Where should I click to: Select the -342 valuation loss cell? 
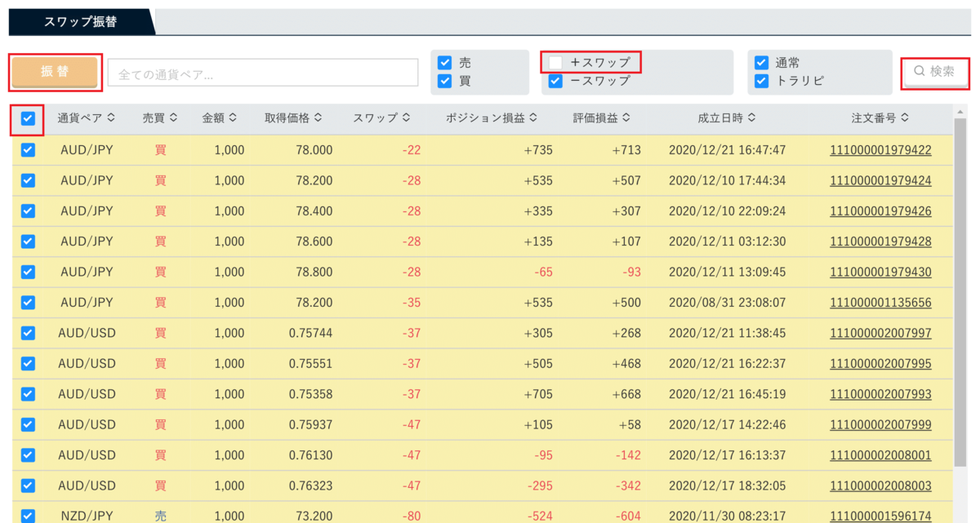pos(628,485)
